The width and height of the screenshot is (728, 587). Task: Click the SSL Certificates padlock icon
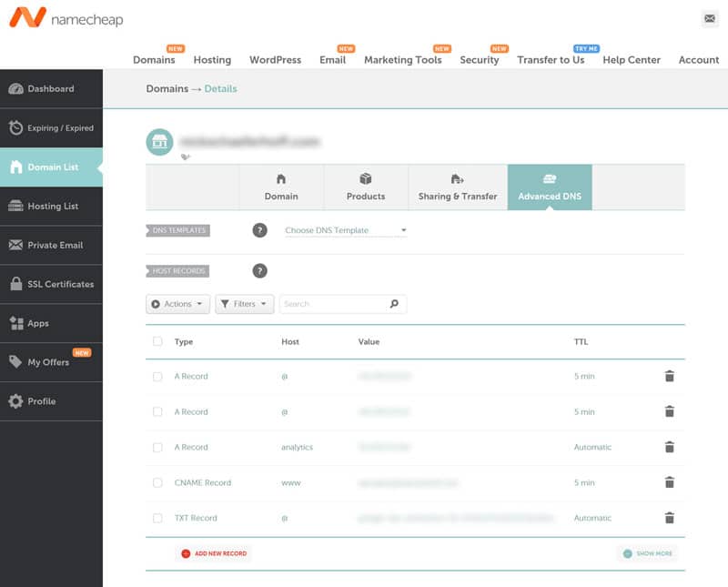pyautogui.click(x=16, y=284)
